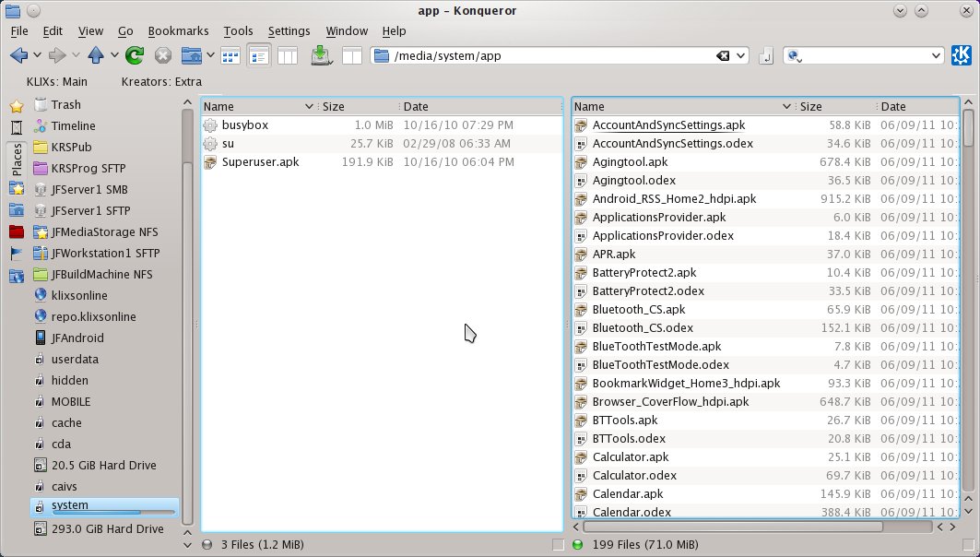Image resolution: width=980 pixels, height=557 pixels.
Task: Open the Tools menu
Action: [x=238, y=30]
